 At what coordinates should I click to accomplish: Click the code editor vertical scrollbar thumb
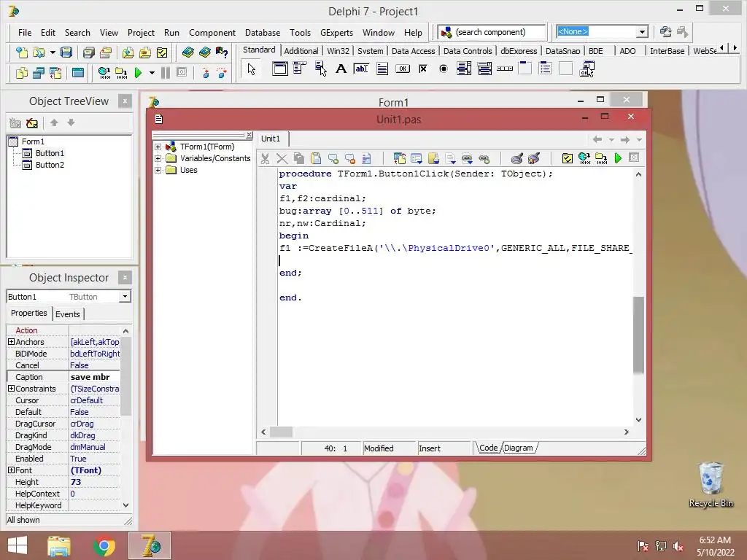[x=638, y=334]
